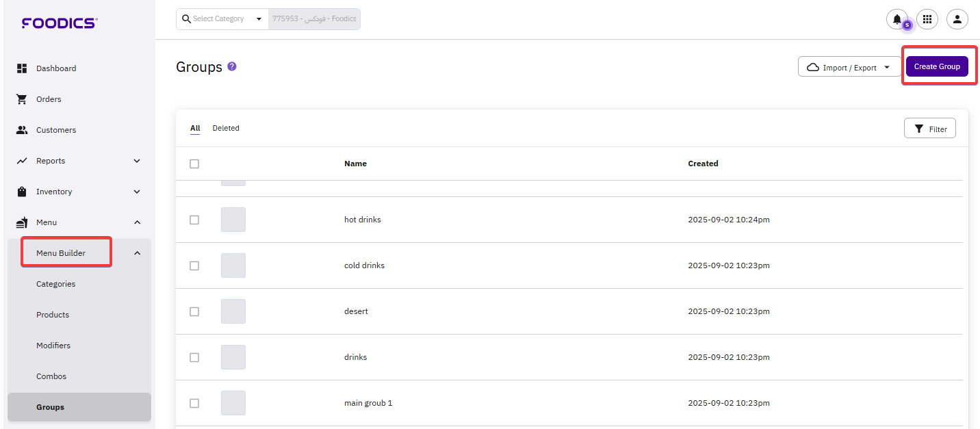Click the Orders cart icon
The width and height of the screenshot is (980, 429).
tap(22, 99)
